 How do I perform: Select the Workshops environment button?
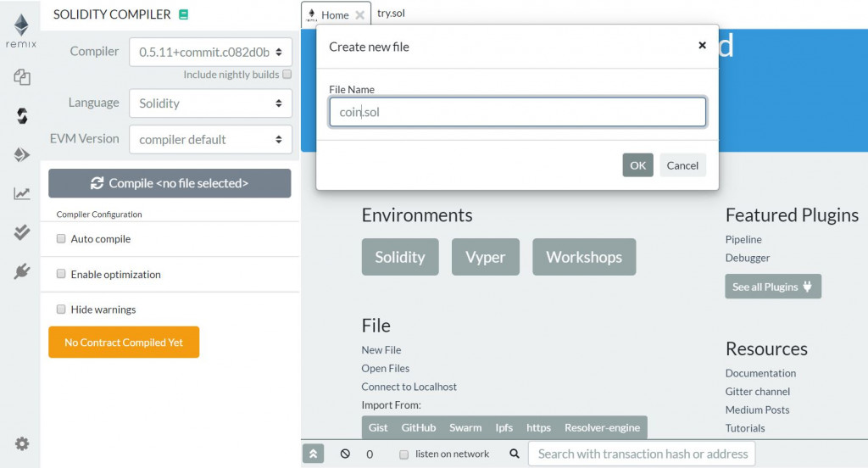584,257
